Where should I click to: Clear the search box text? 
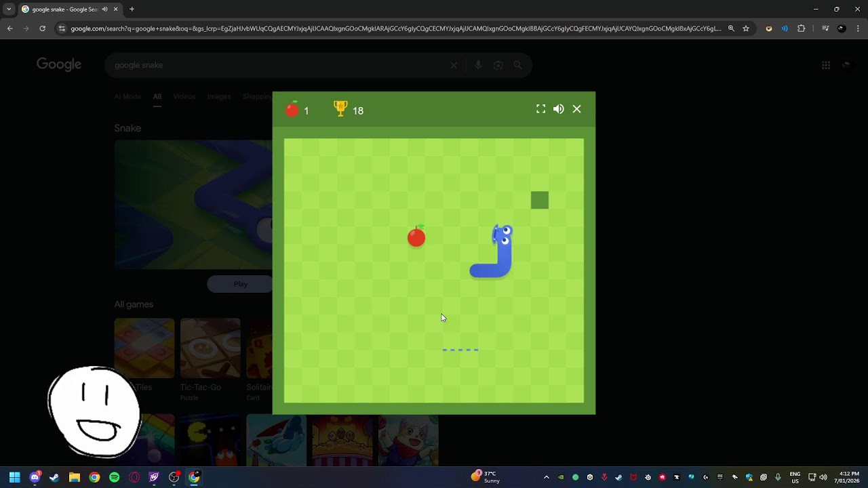click(454, 65)
